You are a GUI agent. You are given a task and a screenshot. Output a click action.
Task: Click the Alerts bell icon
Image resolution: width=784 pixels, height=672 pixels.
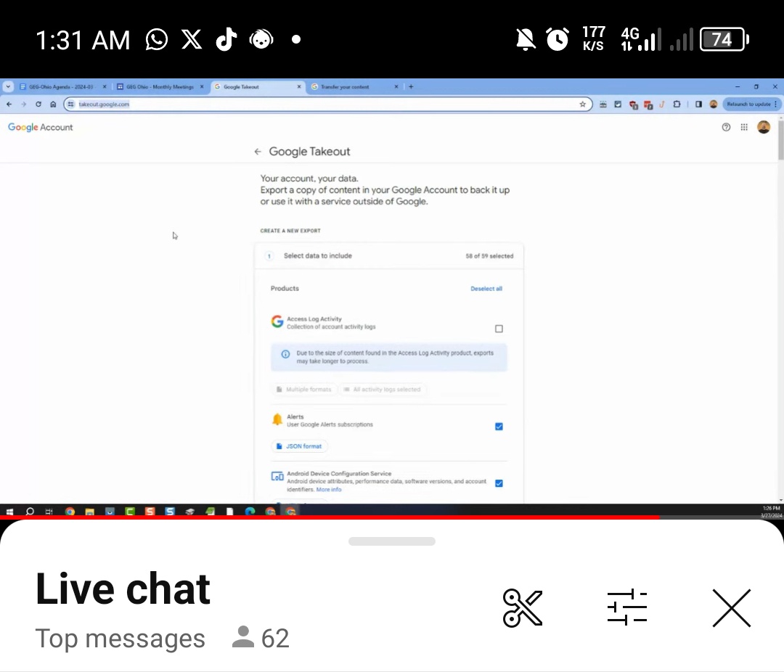pos(277,419)
